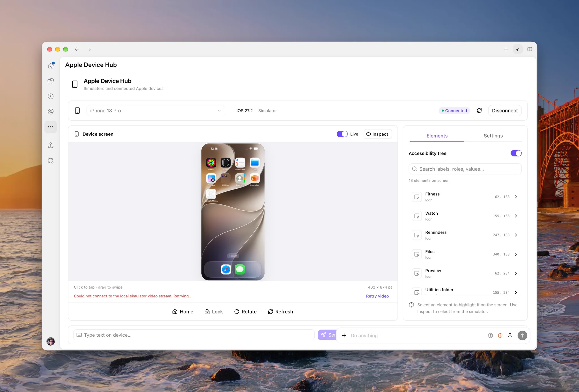Focus the Type text on device field
This screenshot has width=579, height=392.
(194, 335)
